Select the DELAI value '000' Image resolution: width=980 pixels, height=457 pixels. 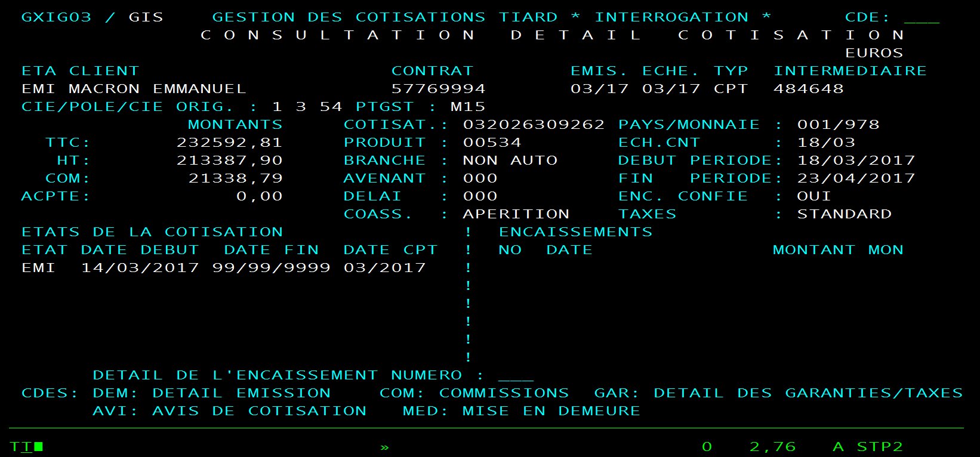[480, 196]
